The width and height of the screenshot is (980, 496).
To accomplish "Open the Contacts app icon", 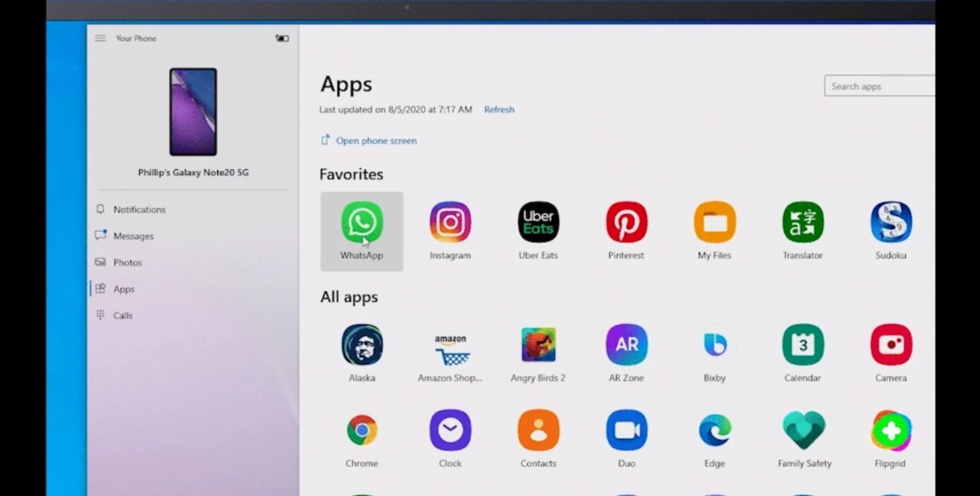I will (x=538, y=430).
